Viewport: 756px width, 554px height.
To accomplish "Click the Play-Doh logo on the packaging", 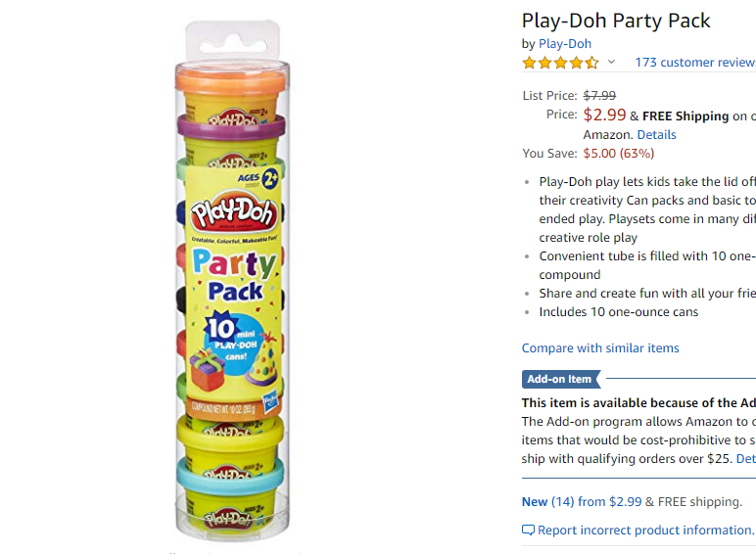I will click(234, 213).
